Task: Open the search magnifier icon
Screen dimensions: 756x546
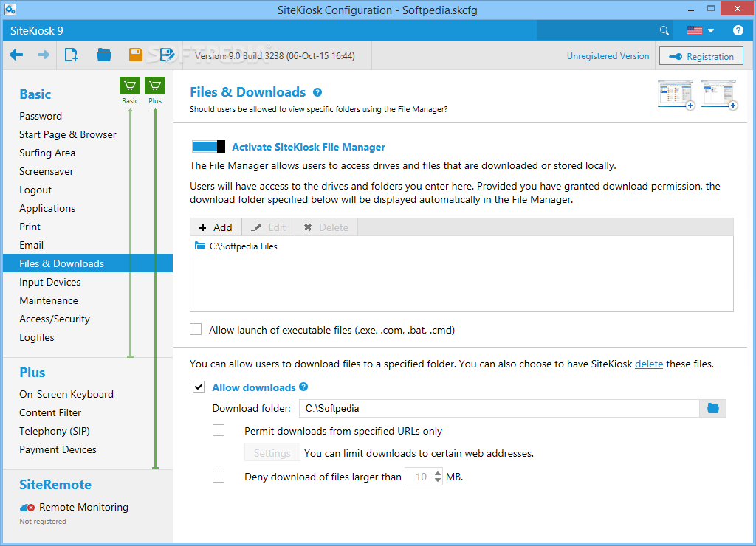Action: click(x=664, y=31)
